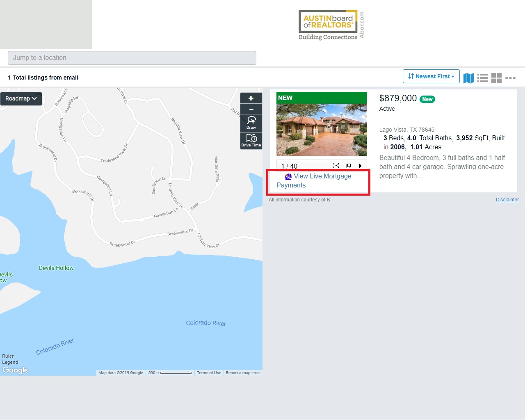525x420 pixels.
Task: Switch to grid tile view icon
Action: click(x=496, y=78)
